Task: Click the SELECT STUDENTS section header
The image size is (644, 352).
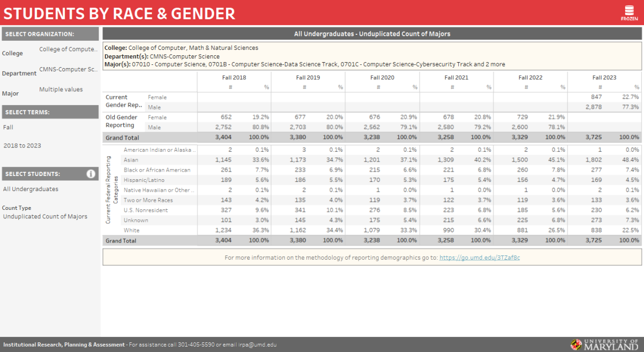Action: coord(50,174)
